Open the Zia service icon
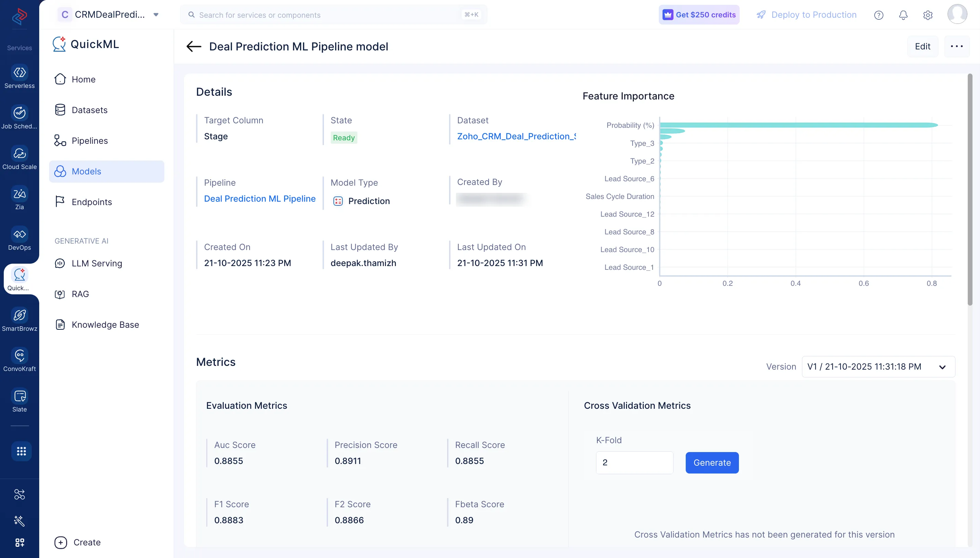Viewport: 980px width, 558px height. tap(19, 194)
